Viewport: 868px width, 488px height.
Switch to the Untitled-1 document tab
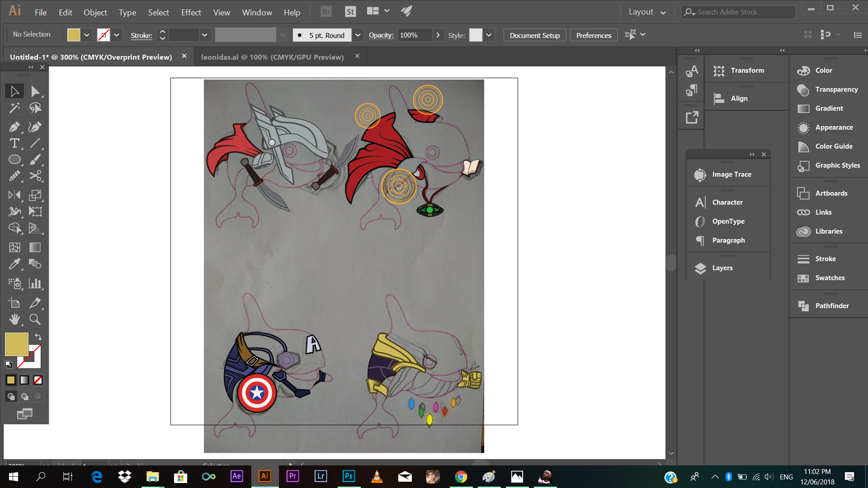(91, 57)
